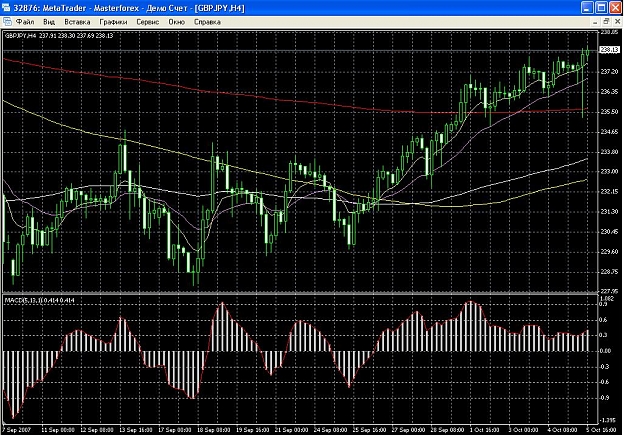
Task: Close the MetaTrader main window
Action: (614, 8)
